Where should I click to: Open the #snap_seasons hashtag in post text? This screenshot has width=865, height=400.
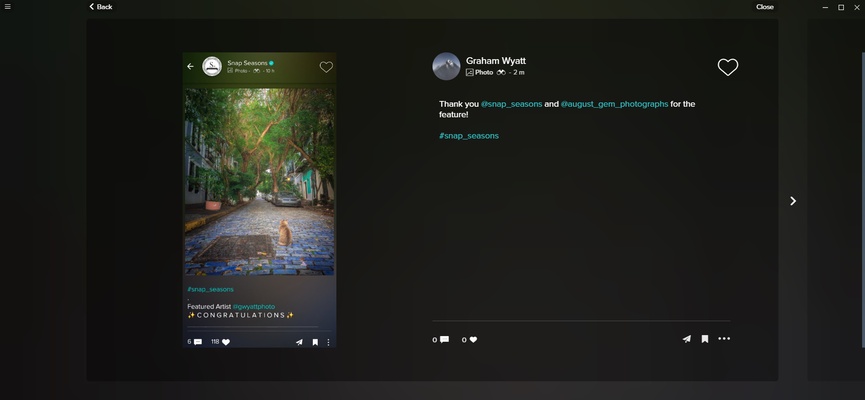click(x=469, y=136)
